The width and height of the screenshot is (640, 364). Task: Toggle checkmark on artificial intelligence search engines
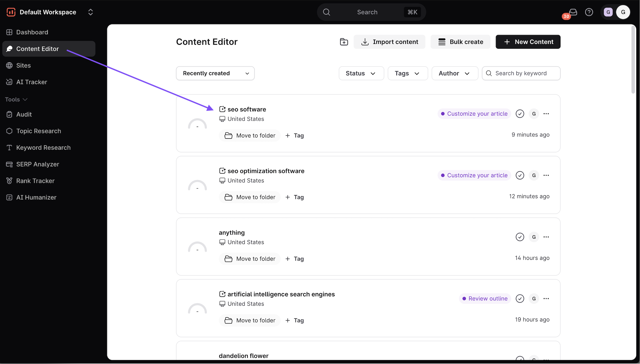click(x=520, y=298)
